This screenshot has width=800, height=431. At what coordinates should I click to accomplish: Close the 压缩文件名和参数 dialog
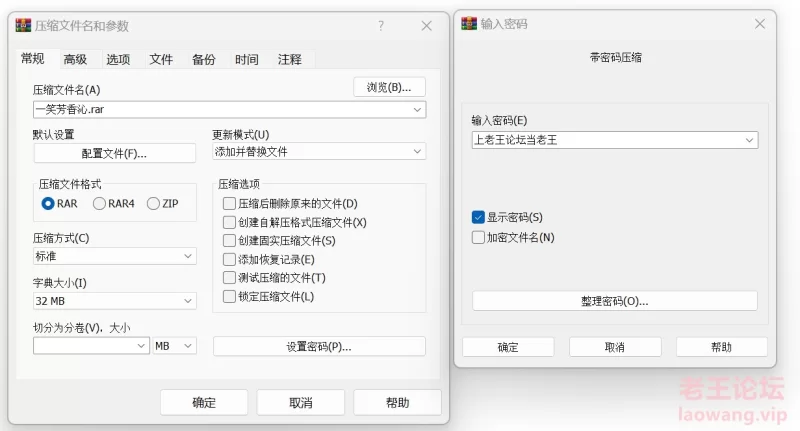pos(427,26)
